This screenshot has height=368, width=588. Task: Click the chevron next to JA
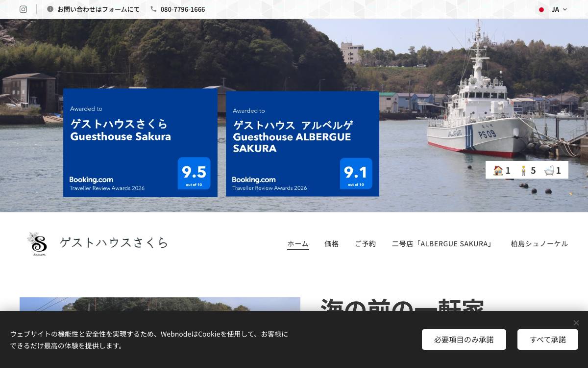coord(564,9)
